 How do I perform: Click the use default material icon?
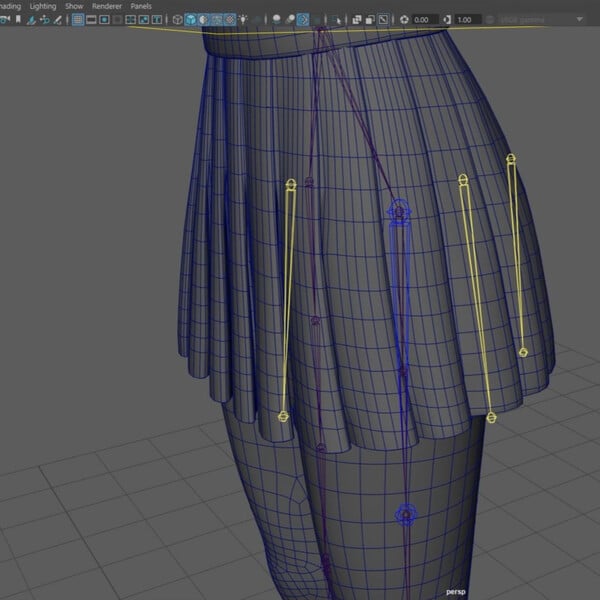[x=204, y=20]
